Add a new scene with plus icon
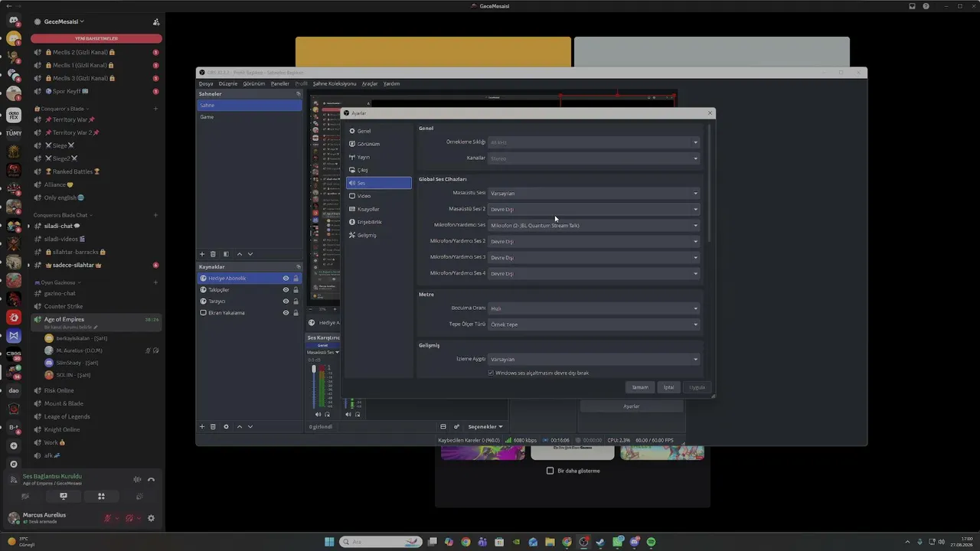980x551 pixels. tap(202, 254)
